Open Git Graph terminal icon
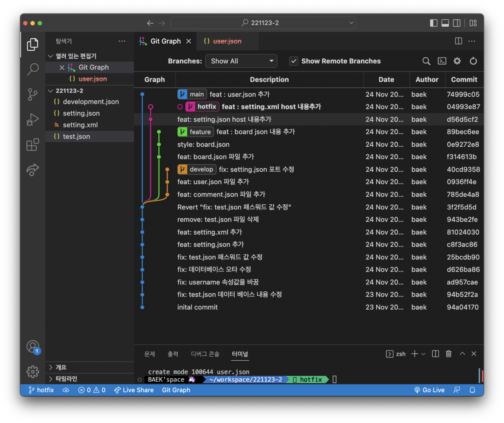This screenshot has width=504, height=423. 442,61
